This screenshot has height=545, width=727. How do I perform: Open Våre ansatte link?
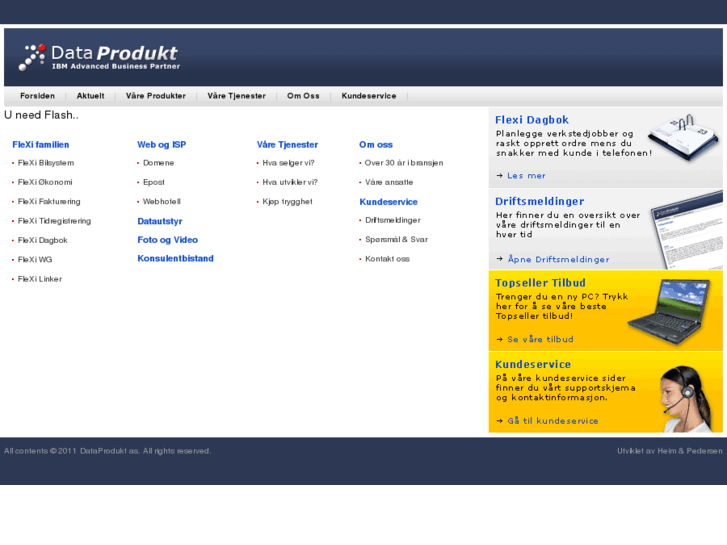(389, 182)
